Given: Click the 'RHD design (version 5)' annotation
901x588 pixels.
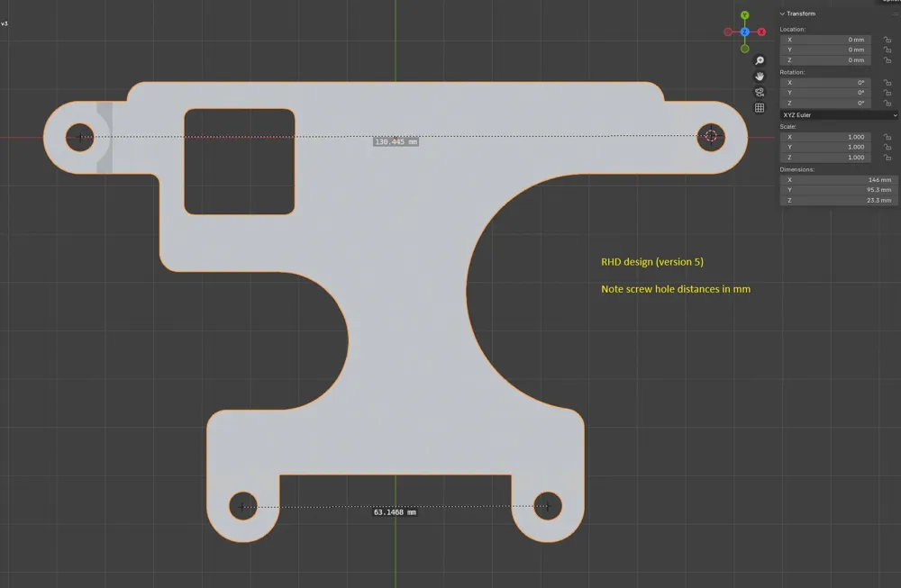Looking at the screenshot, I should (652, 262).
